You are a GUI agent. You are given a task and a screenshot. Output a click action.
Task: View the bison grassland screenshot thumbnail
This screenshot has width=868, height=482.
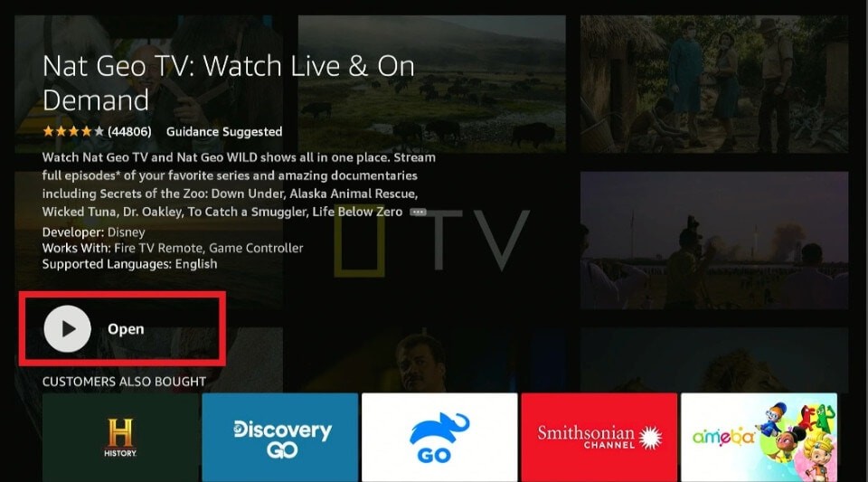point(432,83)
